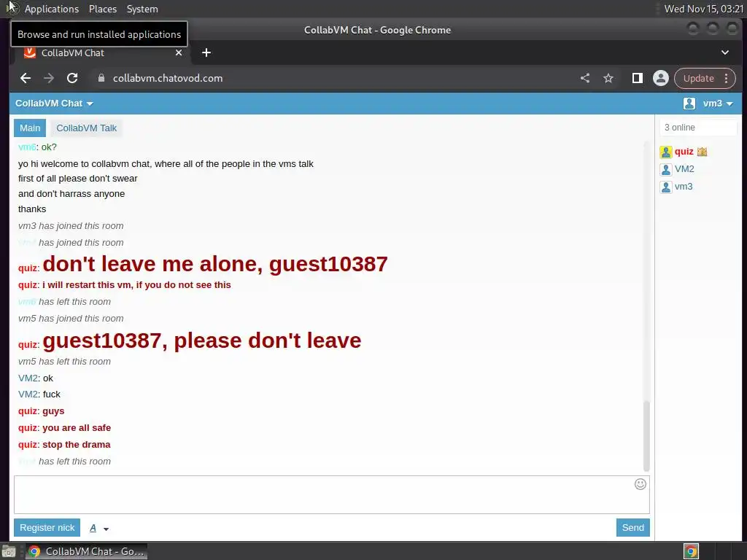Screen dimensions: 747x560
Task: Click 'vm3 has joined this room' line
Action: [71, 226]
